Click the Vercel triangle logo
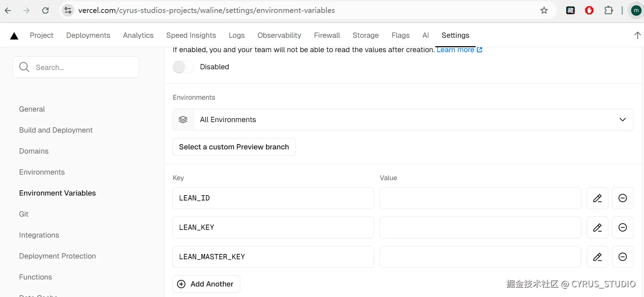 click(14, 36)
